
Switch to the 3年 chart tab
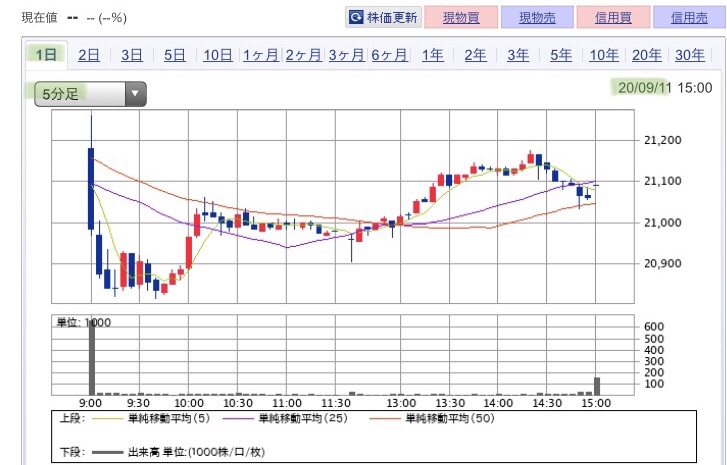tap(518, 55)
